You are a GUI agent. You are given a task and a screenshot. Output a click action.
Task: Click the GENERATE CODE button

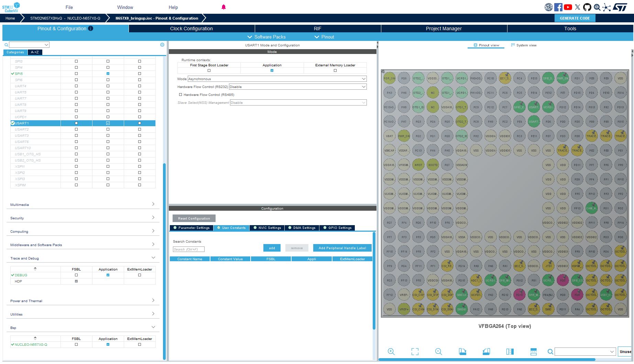(575, 18)
